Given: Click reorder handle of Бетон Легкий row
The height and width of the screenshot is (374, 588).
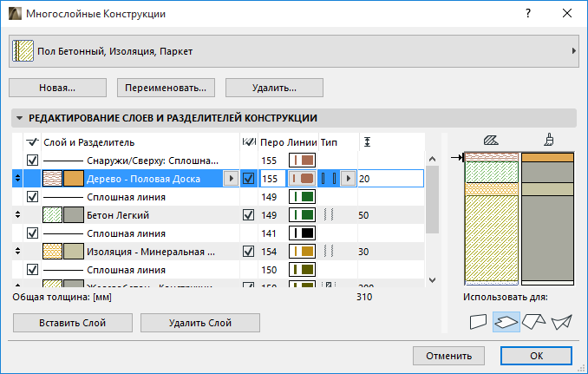Looking at the screenshot, I should click(x=17, y=215).
